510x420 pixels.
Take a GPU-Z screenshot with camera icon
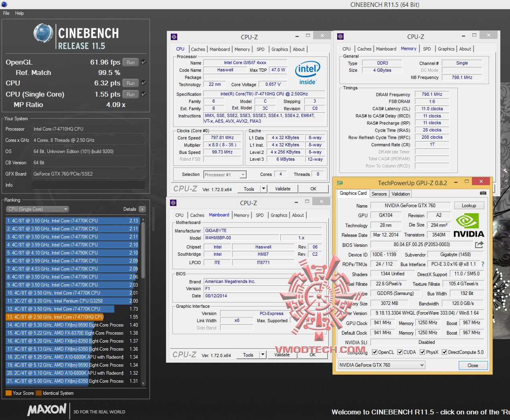pyautogui.click(x=483, y=193)
